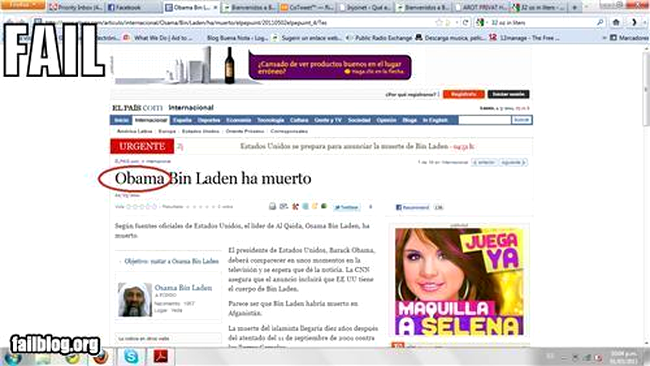Open Adobe Reader from the taskbar
650x366 pixels.
[x=161, y=356]
